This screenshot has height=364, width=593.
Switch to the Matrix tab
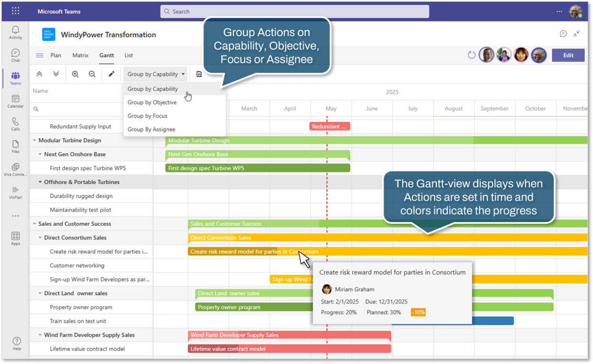tap(80, 55)
